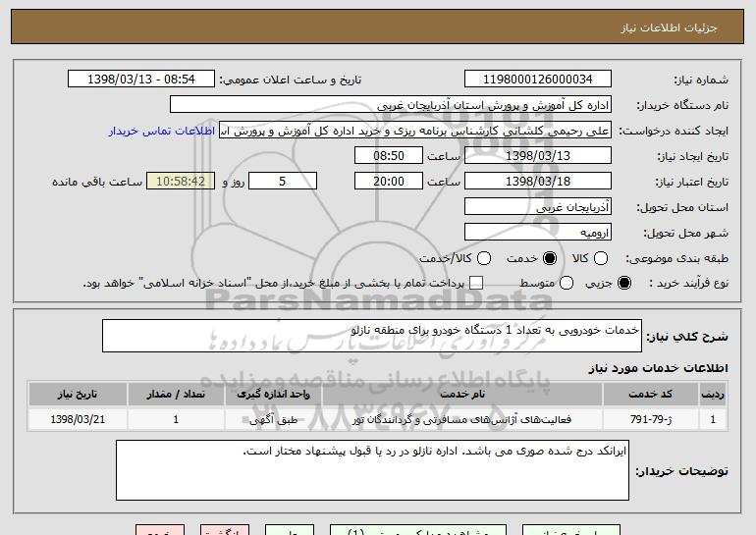
Task: Click the attachments button marked (1)
Action: click(418, 530)
